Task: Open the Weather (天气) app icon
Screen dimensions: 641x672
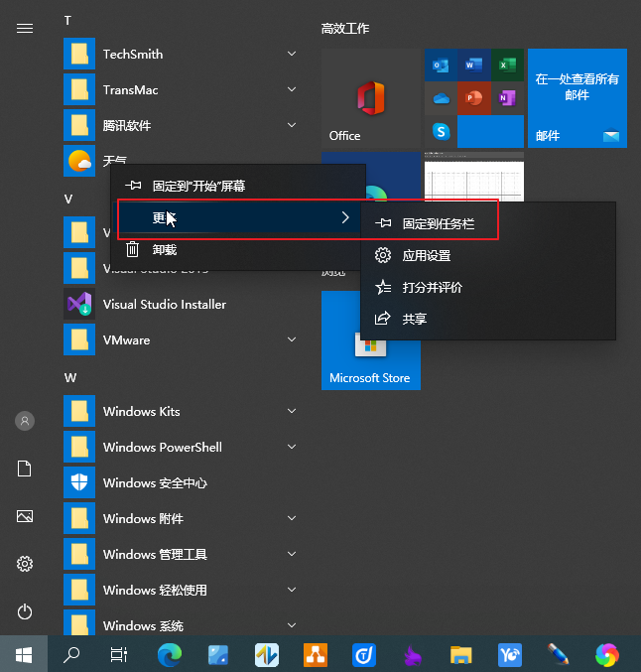Action: pos(79,161)
